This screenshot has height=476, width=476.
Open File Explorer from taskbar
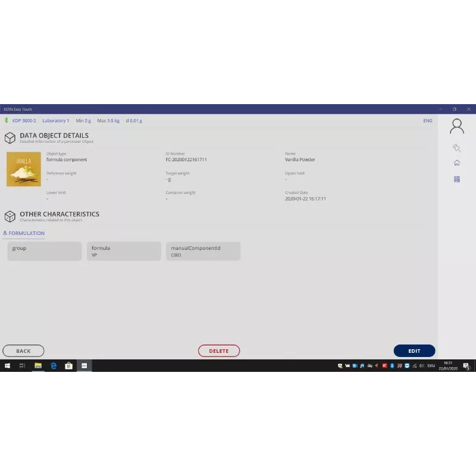(38, 366)
